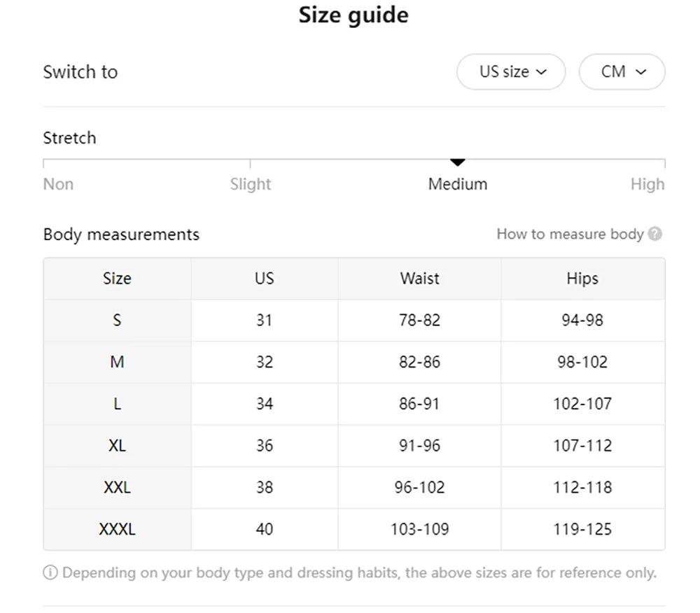The width and height of the screenshot is (700, 613).
Task: Click the info icon beside disclaimer text
Action: point(50,572)
